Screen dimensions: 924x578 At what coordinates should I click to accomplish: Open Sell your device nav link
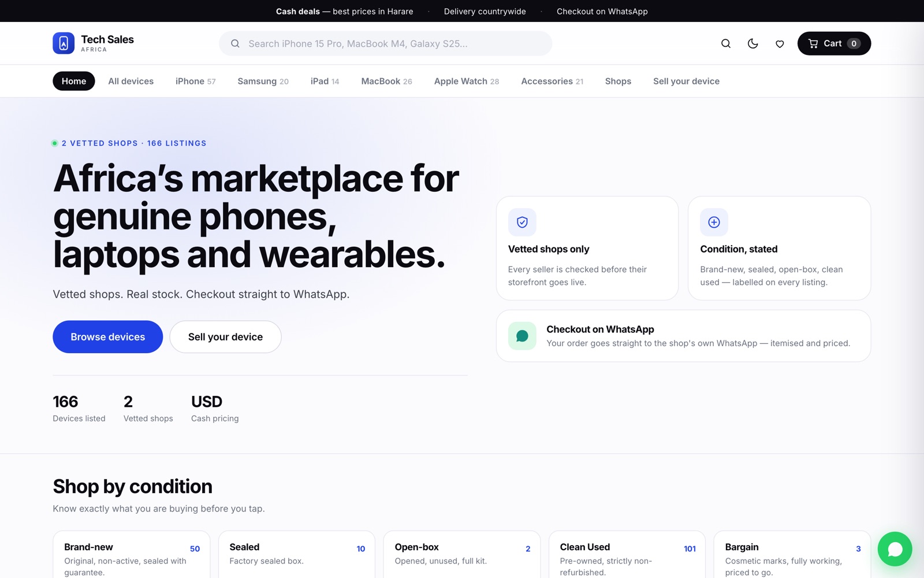point(686,81)
